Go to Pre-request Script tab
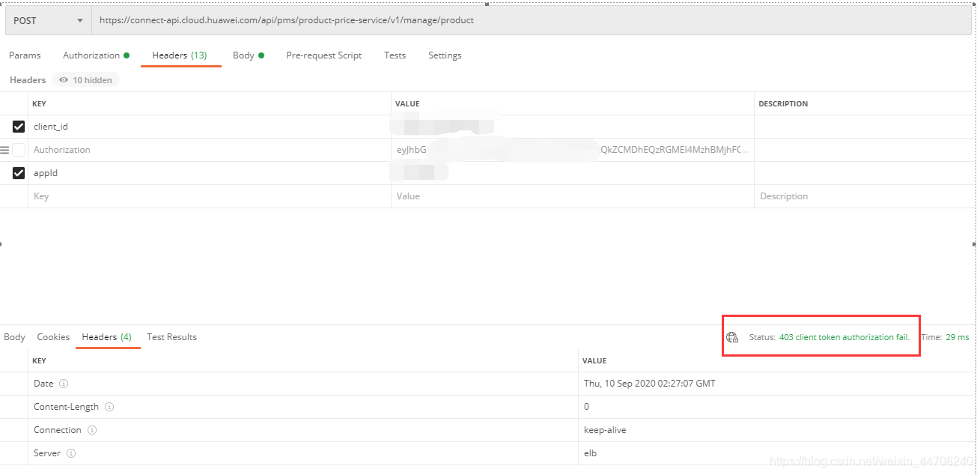 [x=324, y=55]
